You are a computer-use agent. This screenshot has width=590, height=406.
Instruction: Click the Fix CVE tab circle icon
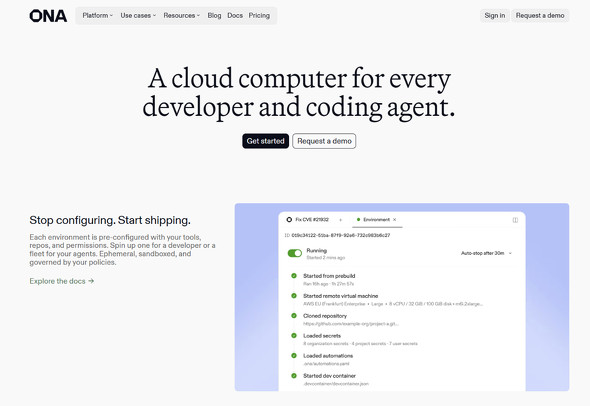pyautogui.click(x=289, y=219)
